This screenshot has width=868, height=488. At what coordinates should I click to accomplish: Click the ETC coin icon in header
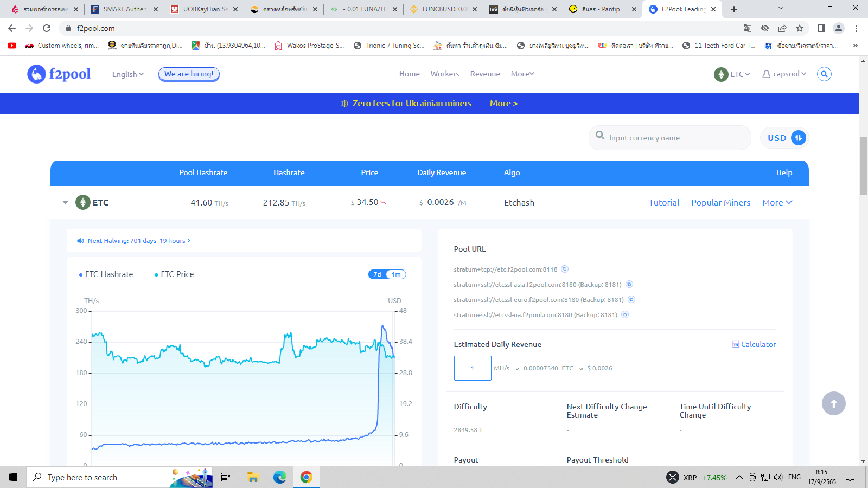[721, 74]
